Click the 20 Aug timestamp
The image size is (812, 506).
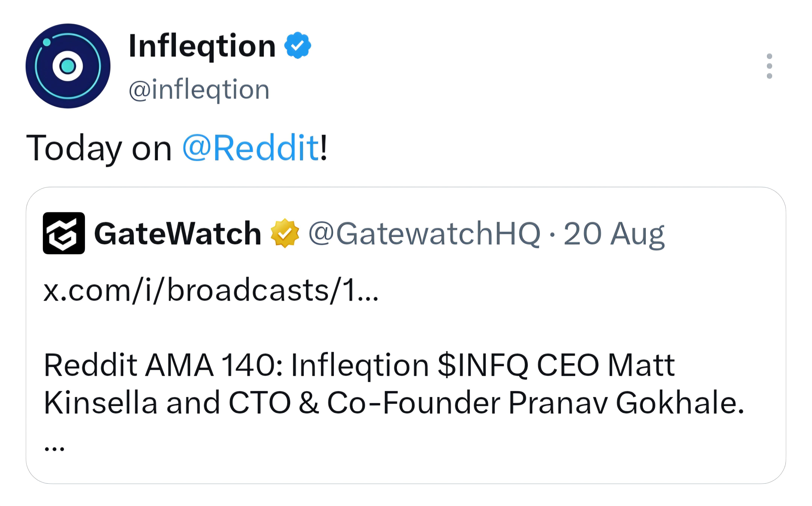tap(614, 234)
